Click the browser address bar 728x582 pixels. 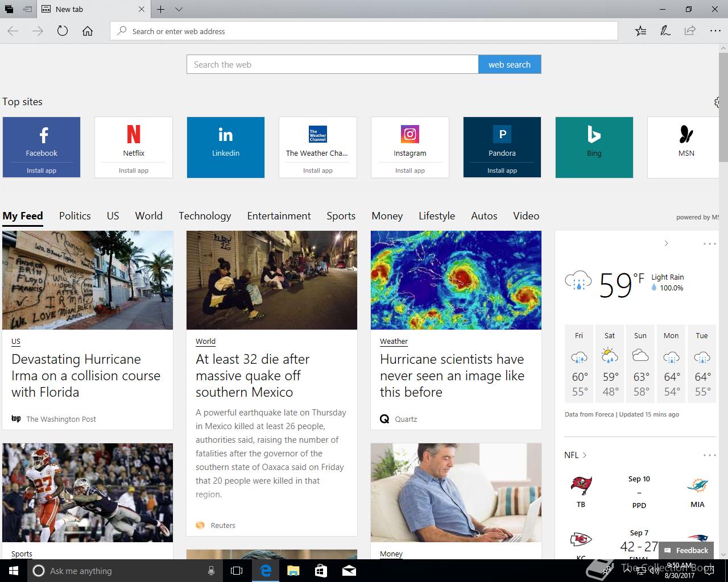(364, 31)
